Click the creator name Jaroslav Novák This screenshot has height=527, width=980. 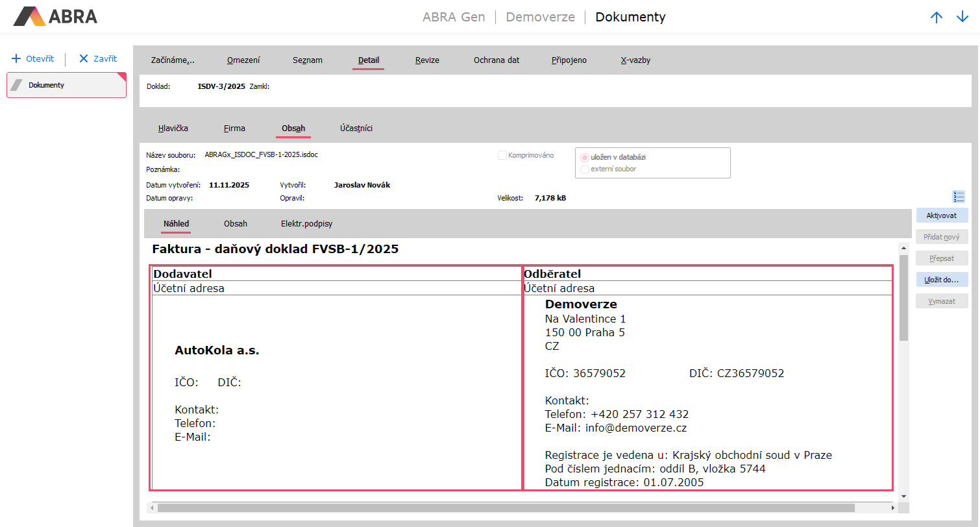pos(362,185)
